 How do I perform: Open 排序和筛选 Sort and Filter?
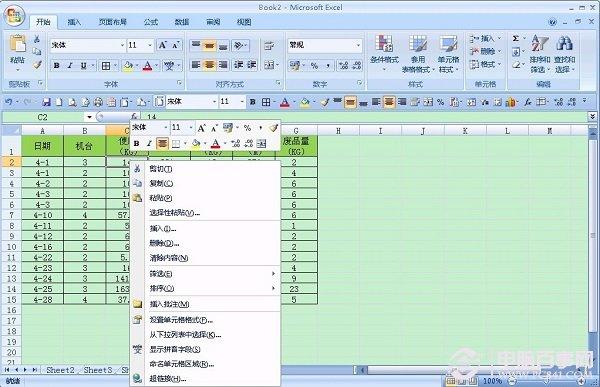coord(540,53)
